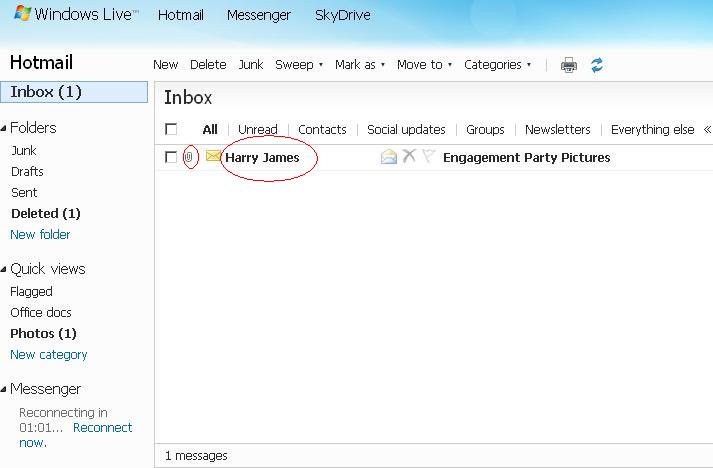713x468 pixels.
Task: Click the blue refresh icon
Action: pos(597,65)
